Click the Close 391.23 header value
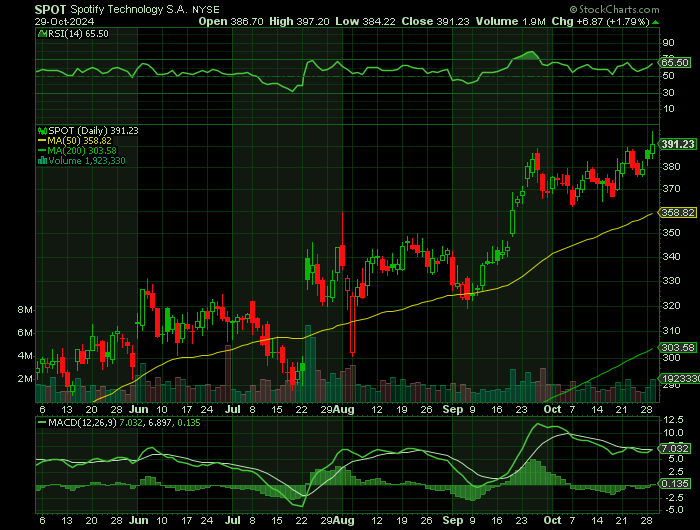 [435, 21]
